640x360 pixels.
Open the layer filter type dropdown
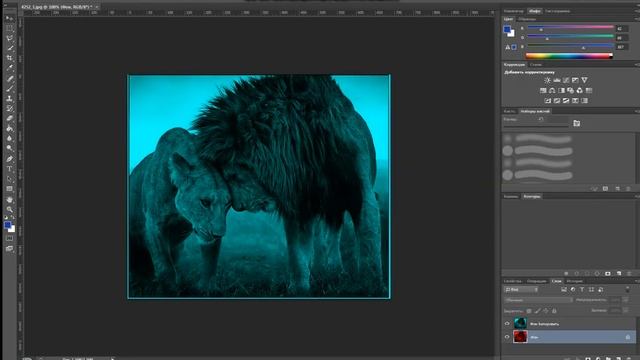(521, 290)
